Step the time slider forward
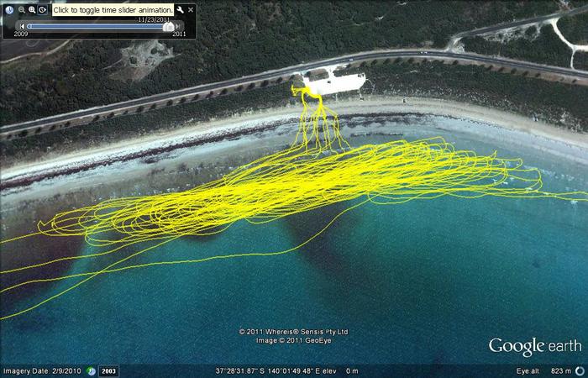The width and height of the screenshot is (588, 378). tap(177, 26)
